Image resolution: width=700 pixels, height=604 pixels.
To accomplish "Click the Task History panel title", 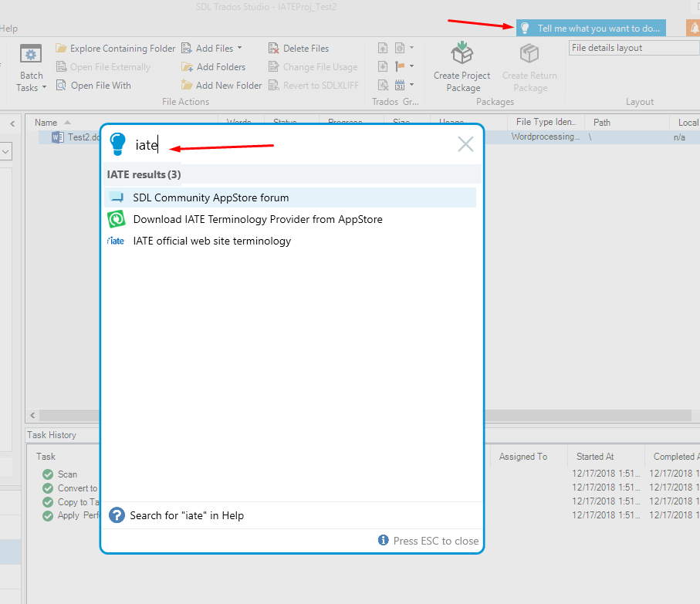I will [52, 435].
